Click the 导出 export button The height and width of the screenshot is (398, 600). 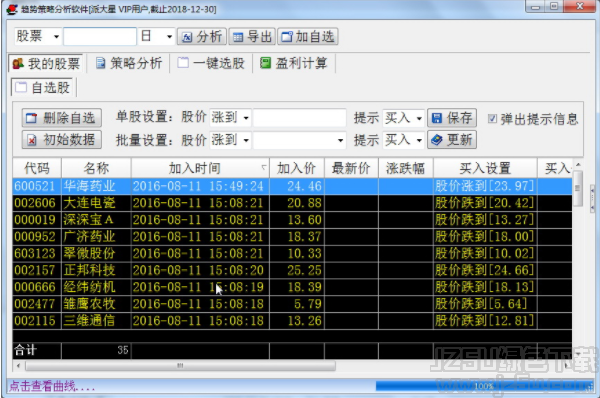(x=252, y=37)
